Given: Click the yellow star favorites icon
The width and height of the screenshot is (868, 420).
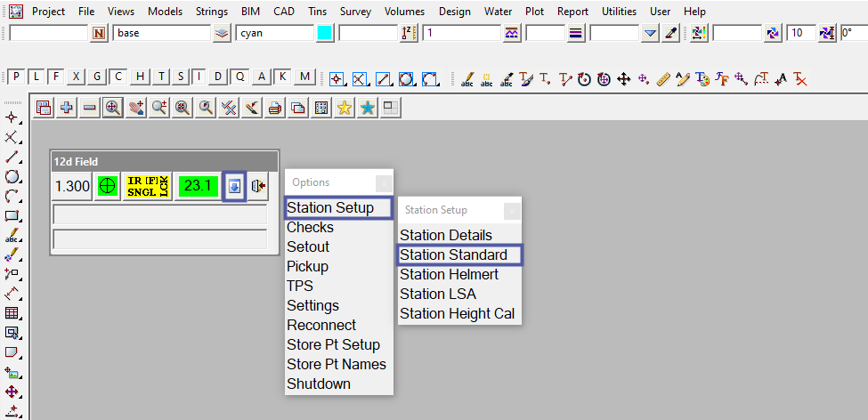Looking at the screenshot, I should click(345, 108).
